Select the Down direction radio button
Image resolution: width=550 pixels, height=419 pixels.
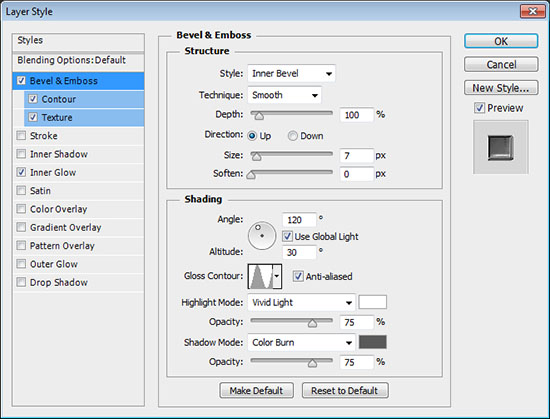292,136
